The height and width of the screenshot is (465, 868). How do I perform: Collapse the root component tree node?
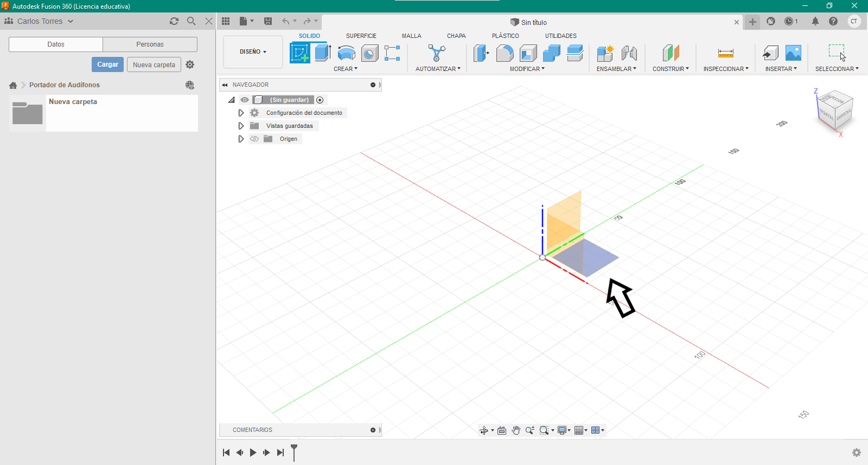pos(232,100)
